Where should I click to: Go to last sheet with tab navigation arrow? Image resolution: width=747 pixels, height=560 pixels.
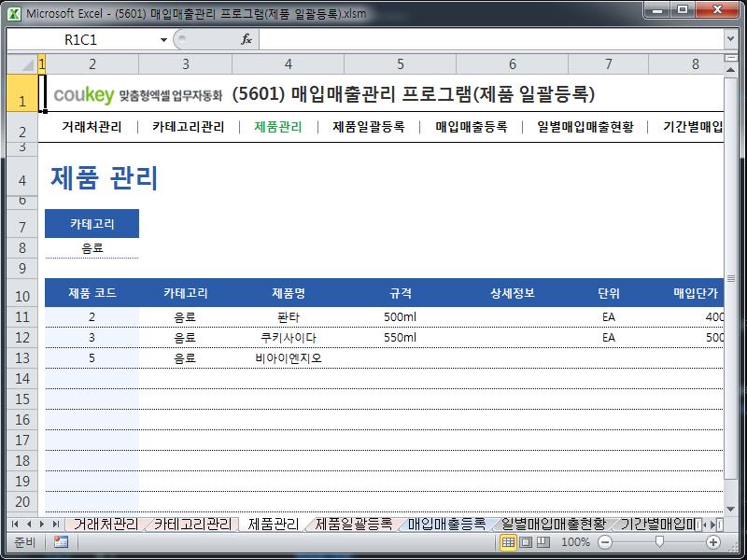coord(56,525)
